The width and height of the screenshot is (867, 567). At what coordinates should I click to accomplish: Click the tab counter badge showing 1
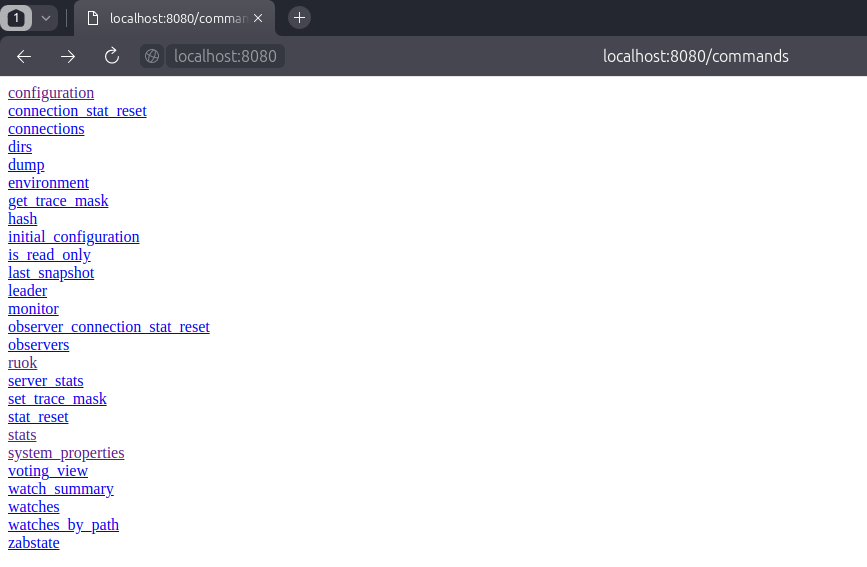[16, 18]
